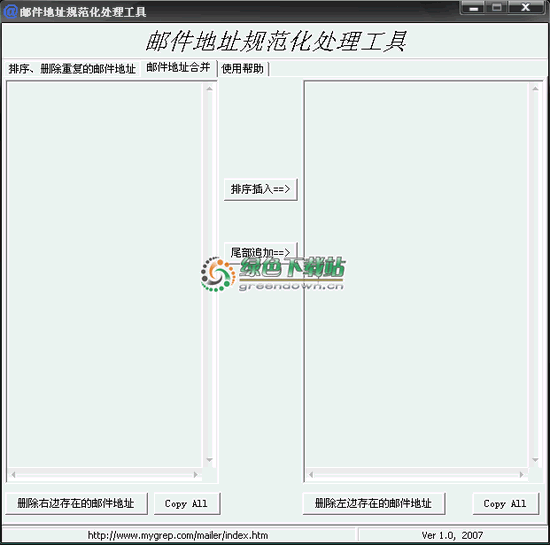This screenshot has width=550, height=545.
Task: Click inside the left address text area
Action: 105,275
